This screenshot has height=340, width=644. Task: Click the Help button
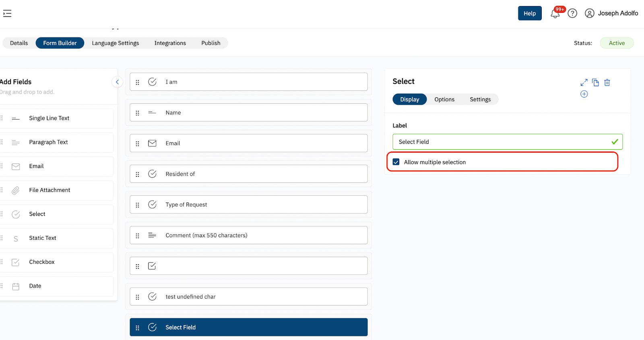point(530,13)
